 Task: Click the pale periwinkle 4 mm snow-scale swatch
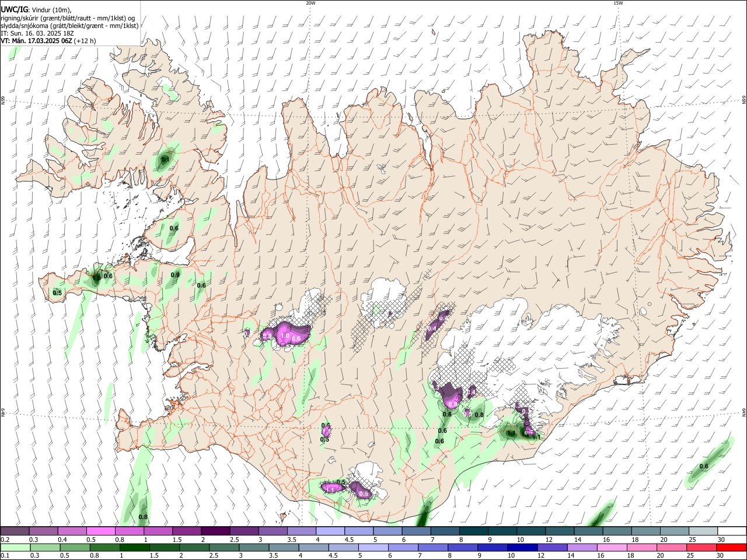click(330, 531)
